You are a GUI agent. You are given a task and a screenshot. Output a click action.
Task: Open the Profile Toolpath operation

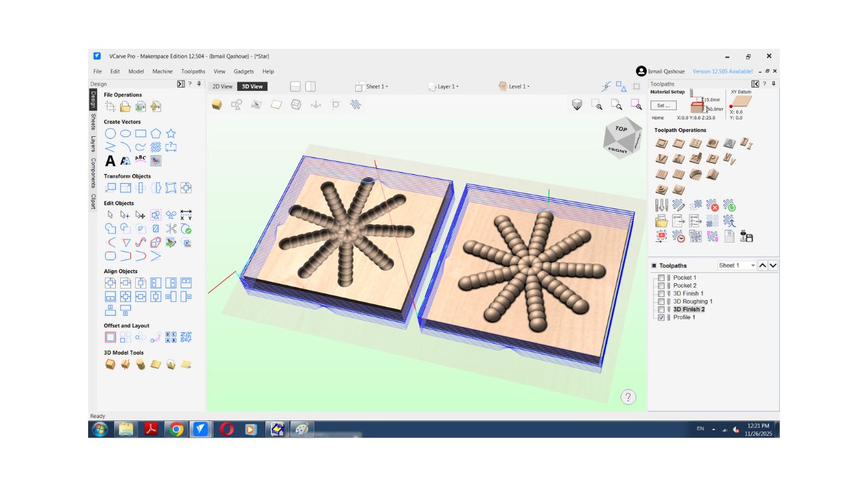(x=661, y=143)
